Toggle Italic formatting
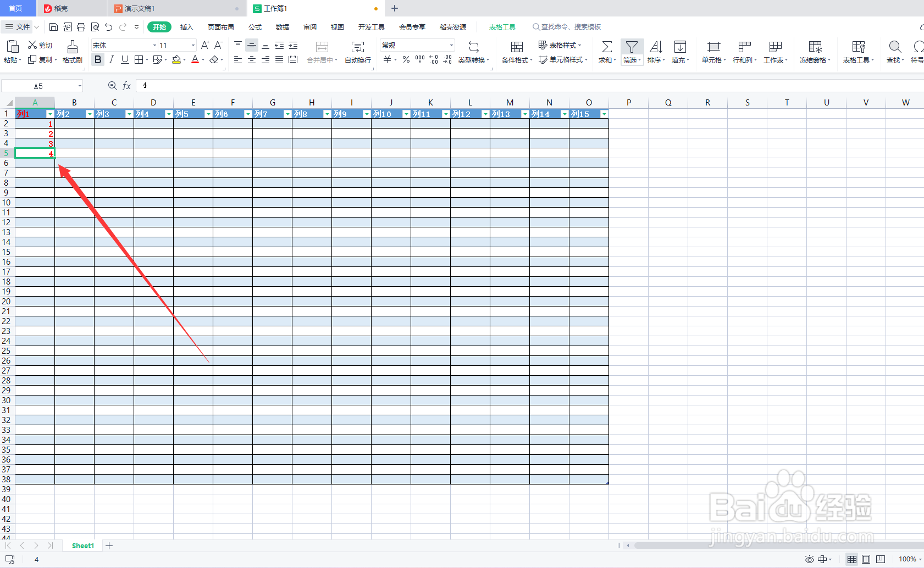 pos(112,59)
